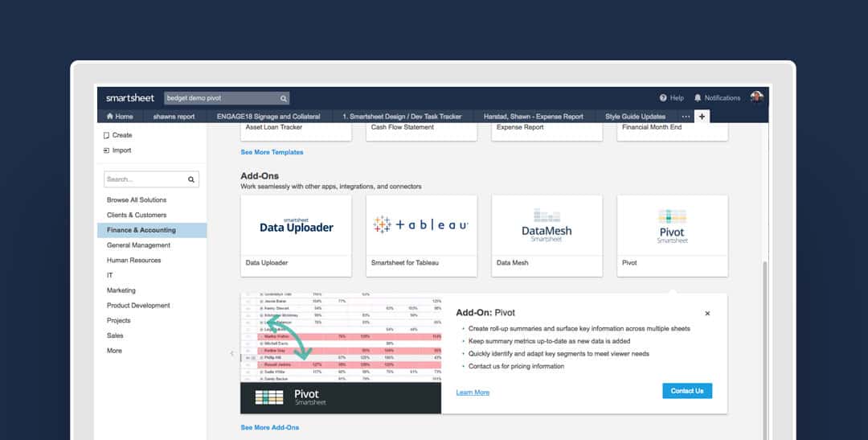Viewport: 868px width, 440px height.
Task: Open Smartsheet Design / Dev Task Tracker tab
Action: click(402, 117)
